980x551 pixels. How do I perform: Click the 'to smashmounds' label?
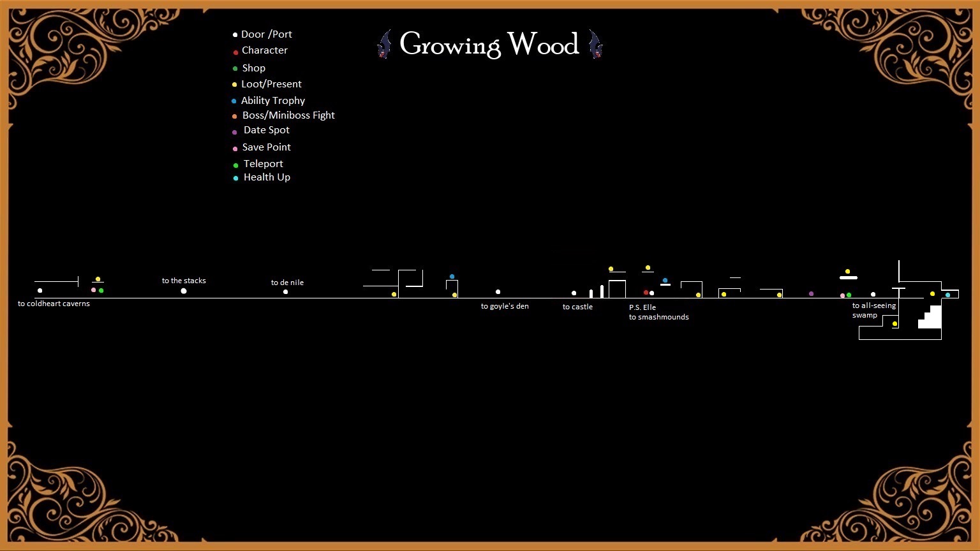659,317
